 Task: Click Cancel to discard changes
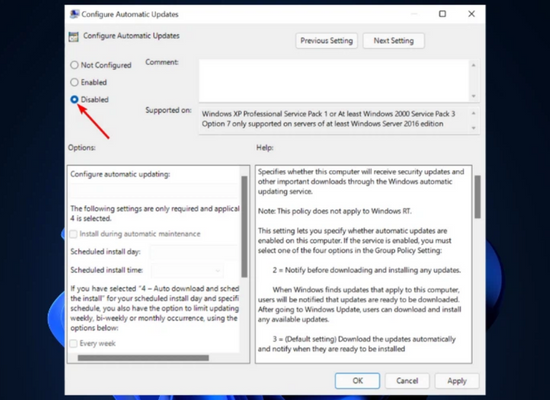coord(407,381)
